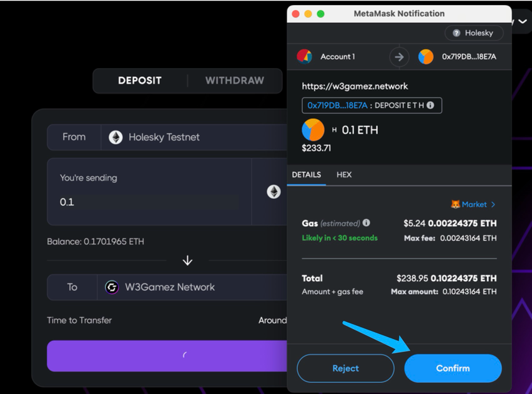Click the You're sending amount field
The image size is (532, 394).
click(148, 202)
